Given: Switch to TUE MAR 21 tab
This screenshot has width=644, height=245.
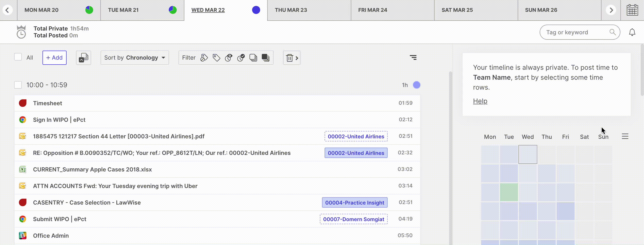Looking at the screenshot, I should click(x=142, y=10).
